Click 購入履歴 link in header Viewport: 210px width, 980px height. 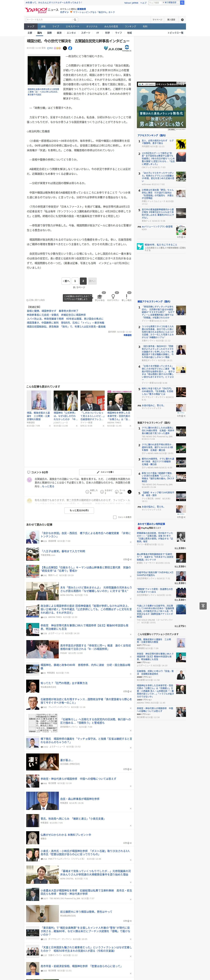point(171,19)
